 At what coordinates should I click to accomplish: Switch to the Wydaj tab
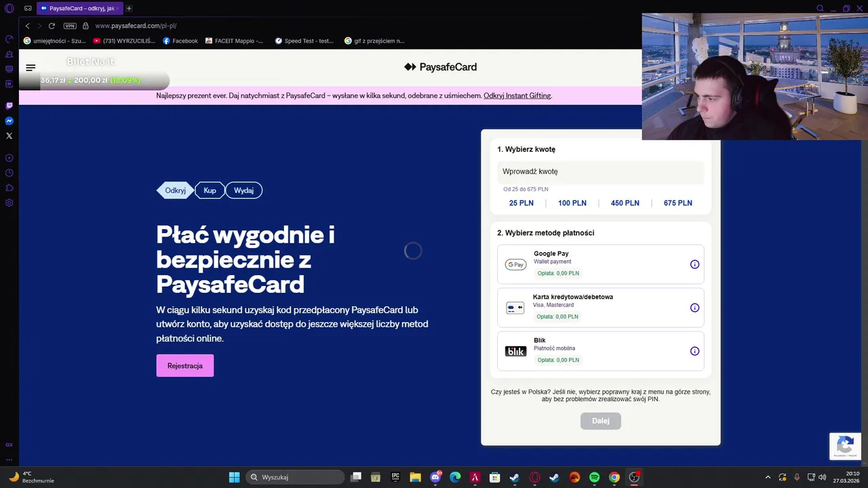click(243, 190)
